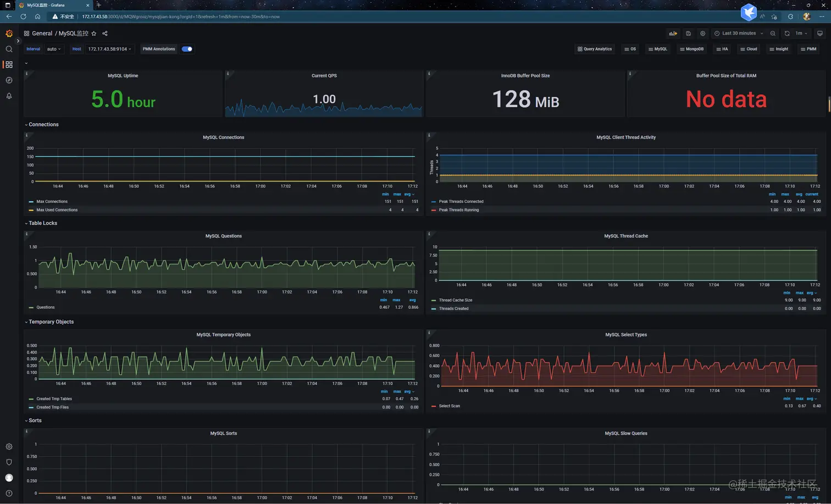Toggle the PMM Annotations switch
The width and height of the screenshot is (831, 504).
click(x=187, y=49)
